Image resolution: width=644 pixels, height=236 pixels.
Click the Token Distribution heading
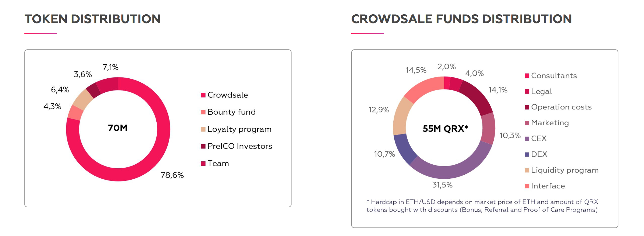pos(92,19)
